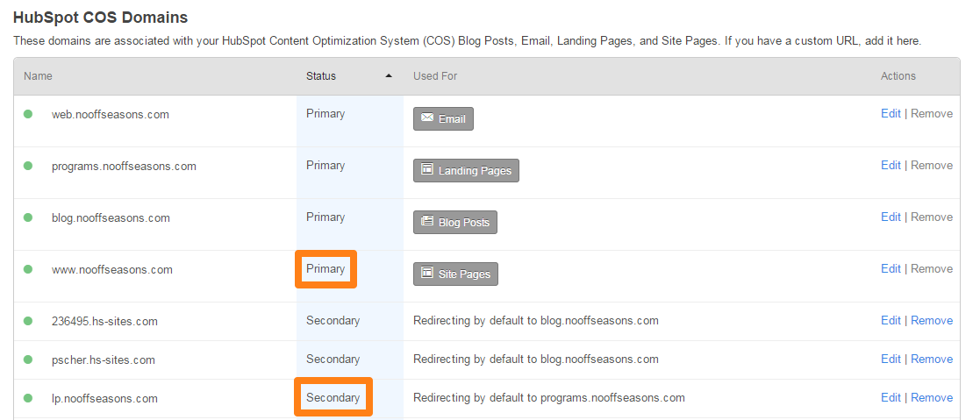The width and height of the screenshot is (980, 420).
Task: Click green status dot for blog.nooffseasons.com
Action: click(28, 217)
